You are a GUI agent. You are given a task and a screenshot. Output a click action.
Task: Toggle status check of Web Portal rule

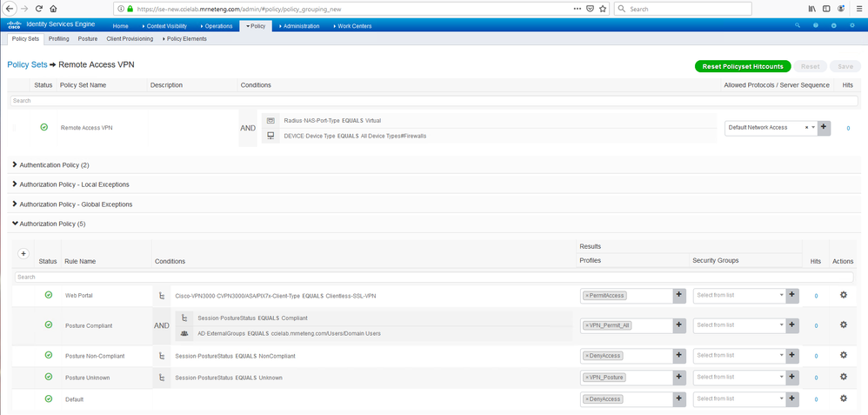click(x=48, y=295)
